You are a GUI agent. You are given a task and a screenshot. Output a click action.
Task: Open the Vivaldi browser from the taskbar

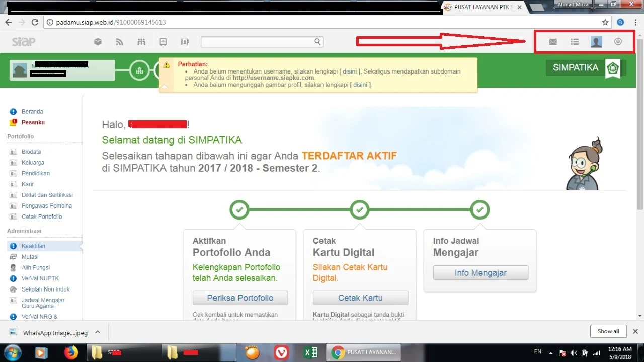click(281, 352)
